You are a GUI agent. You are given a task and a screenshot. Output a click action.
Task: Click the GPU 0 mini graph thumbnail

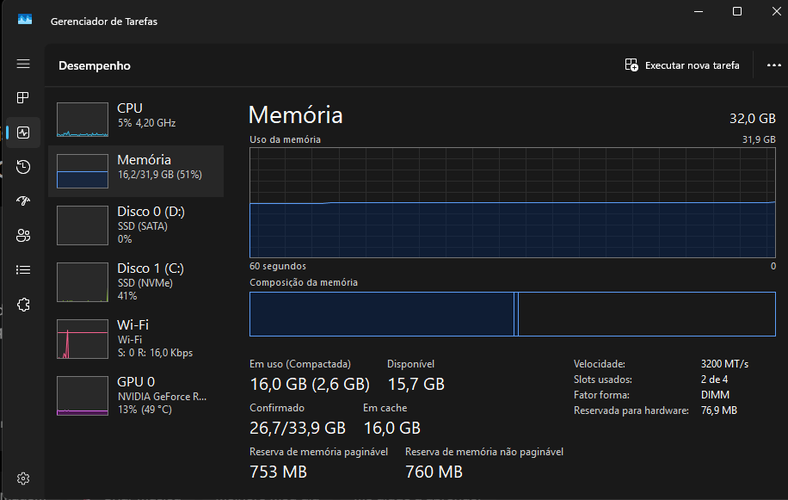pos(82,396)
